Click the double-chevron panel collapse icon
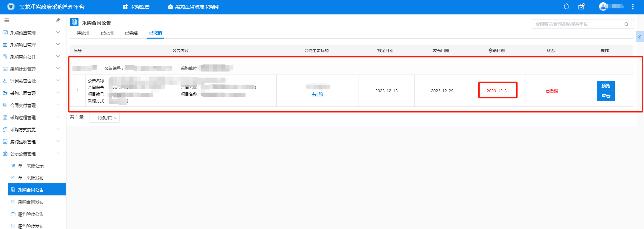 tap(640, 37)
